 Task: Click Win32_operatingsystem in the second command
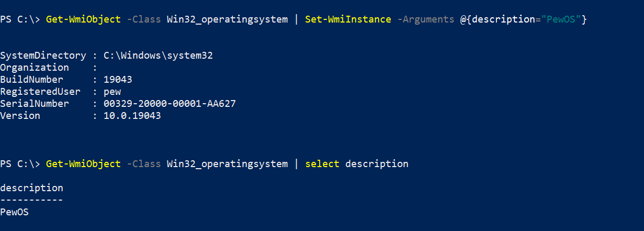(227, 164)
